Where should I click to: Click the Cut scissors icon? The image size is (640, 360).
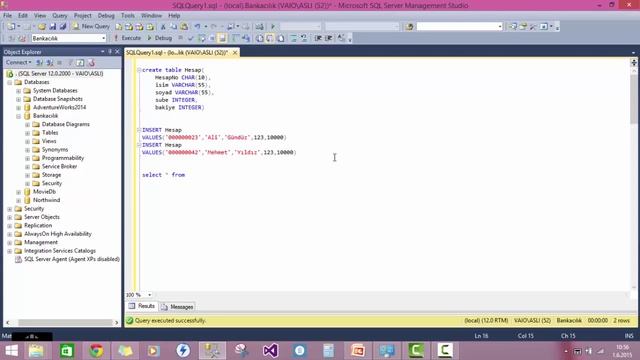163,27
